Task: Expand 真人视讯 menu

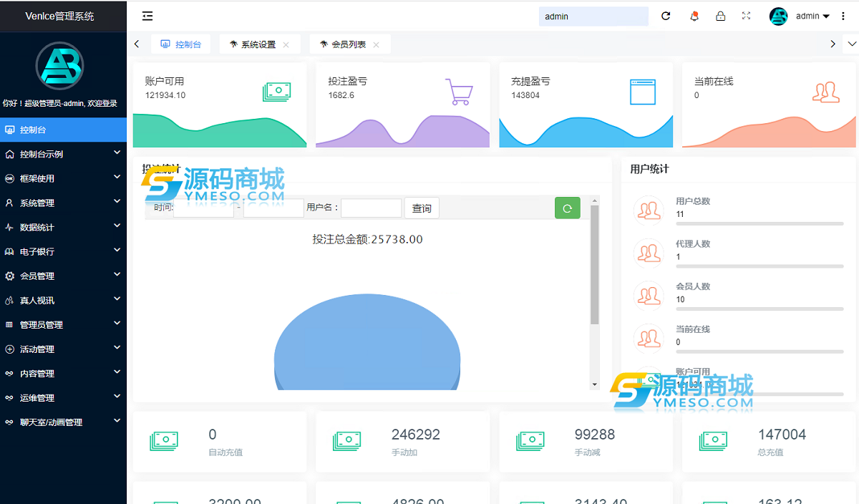Action: (x=63, y=300)
